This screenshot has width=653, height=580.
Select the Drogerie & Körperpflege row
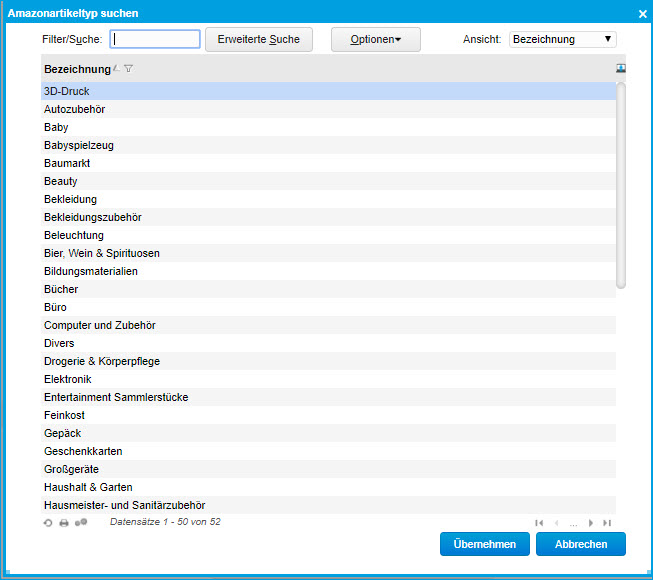[328, 361]
